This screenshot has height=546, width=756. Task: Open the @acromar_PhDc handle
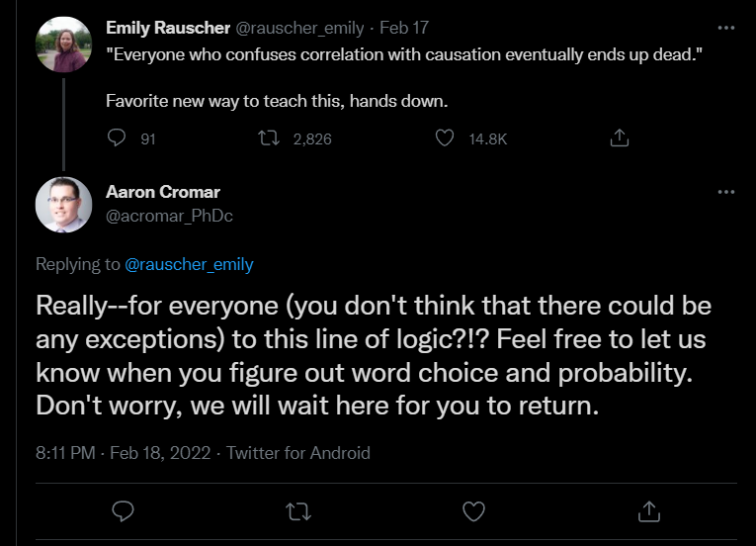click(169, 215)
